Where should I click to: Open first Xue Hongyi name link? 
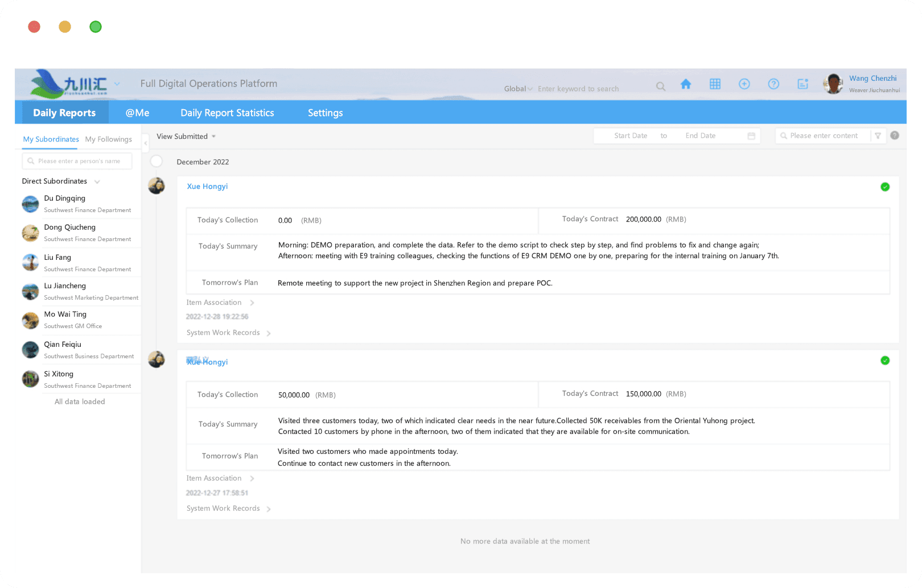pyautogui.click(x=207, y=187)
